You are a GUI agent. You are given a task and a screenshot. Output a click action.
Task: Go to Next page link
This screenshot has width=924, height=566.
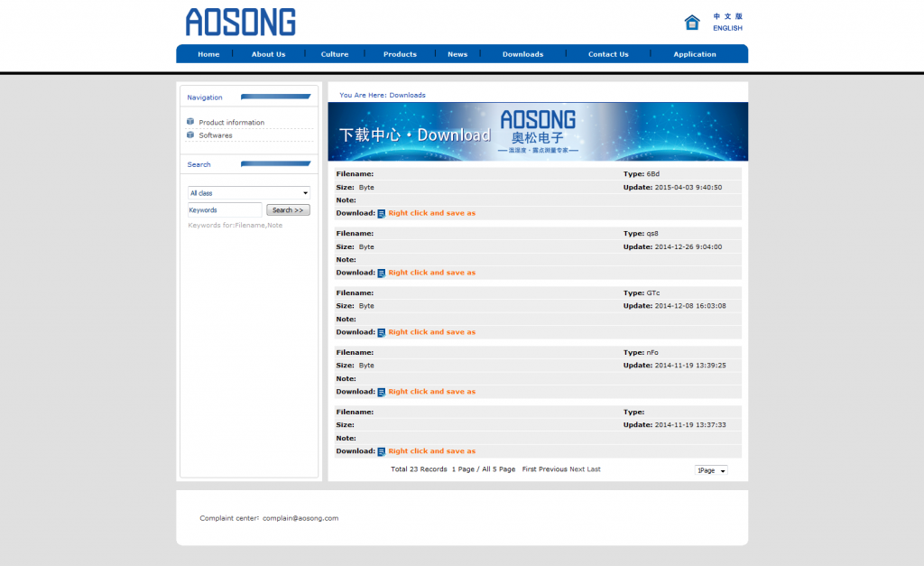tap(577, 469)
